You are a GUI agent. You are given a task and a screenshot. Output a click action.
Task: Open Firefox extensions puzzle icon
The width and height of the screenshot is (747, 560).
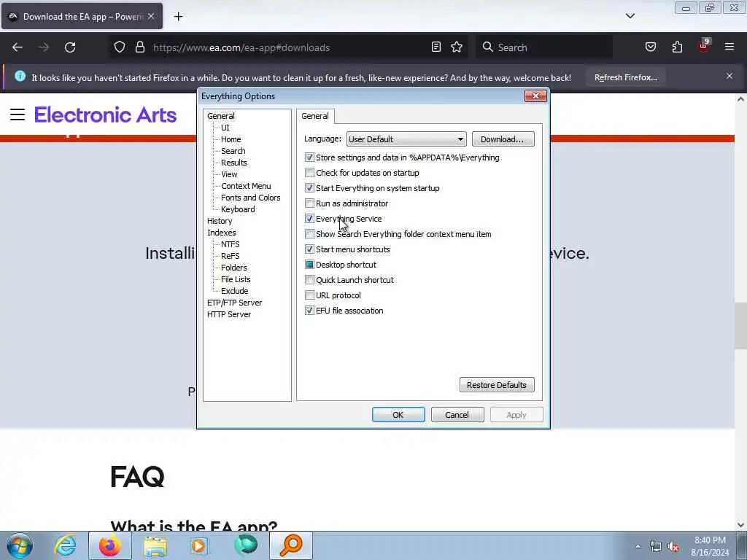[x=677, y=47]
